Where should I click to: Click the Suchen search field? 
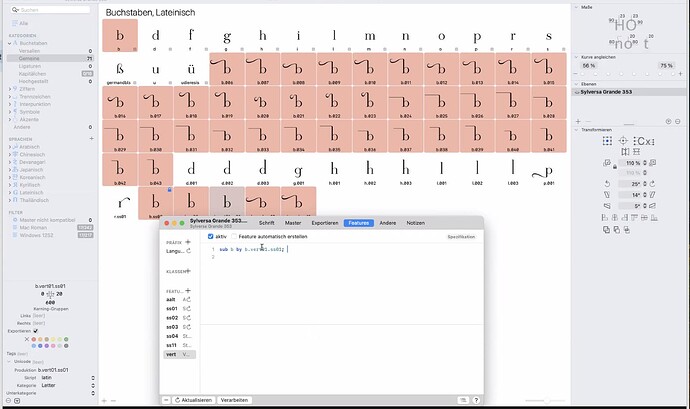pos(50,9)
